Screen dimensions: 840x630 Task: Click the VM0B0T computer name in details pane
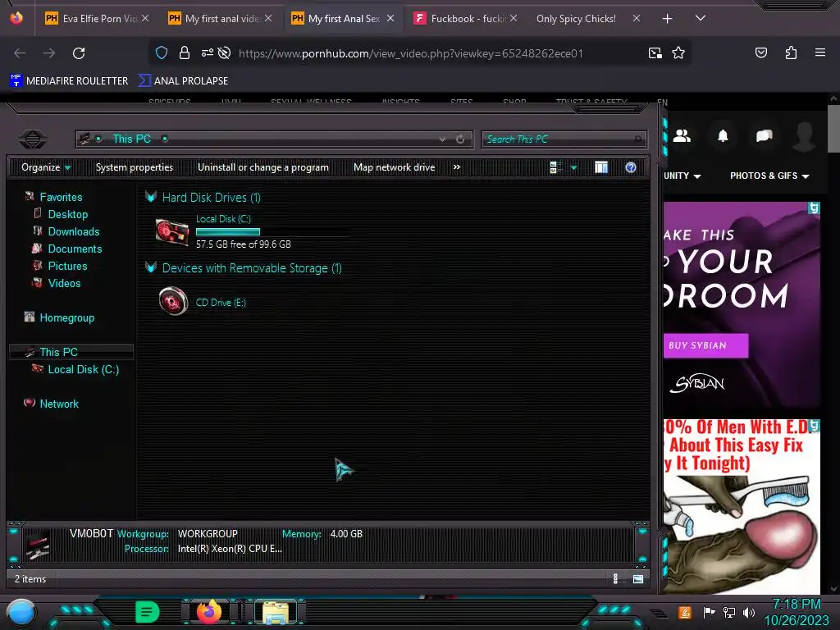[92, 533]
